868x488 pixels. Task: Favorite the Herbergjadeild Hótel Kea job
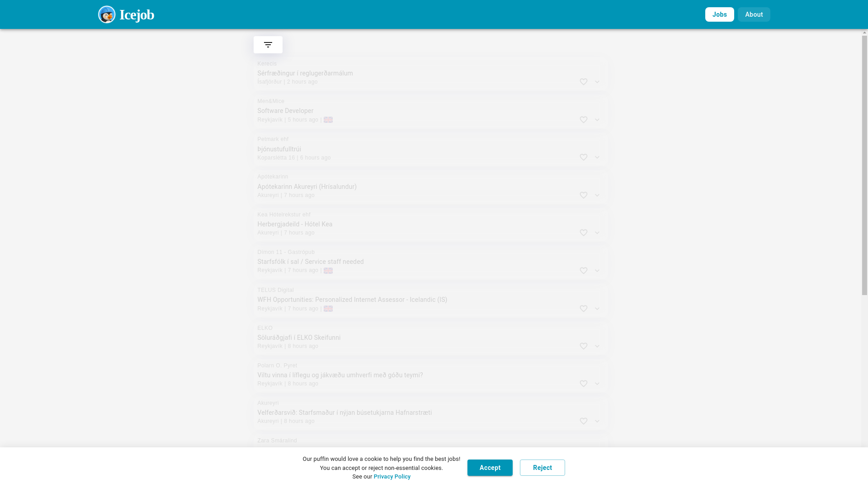584,233
